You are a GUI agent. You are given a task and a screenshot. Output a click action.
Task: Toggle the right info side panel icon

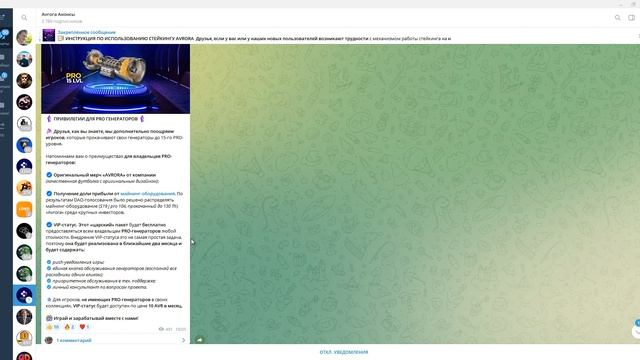click(x=631, y=18)
